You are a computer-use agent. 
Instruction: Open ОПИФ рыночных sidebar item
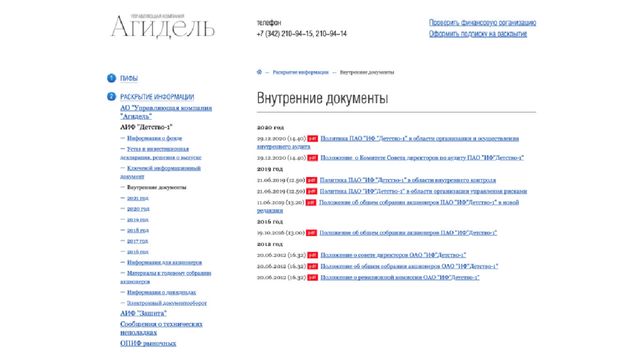148,343
